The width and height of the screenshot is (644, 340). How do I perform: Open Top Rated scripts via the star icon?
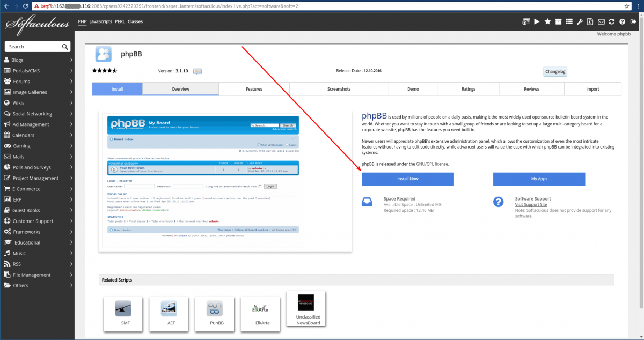pyautogui.click(x=548, y=21)
